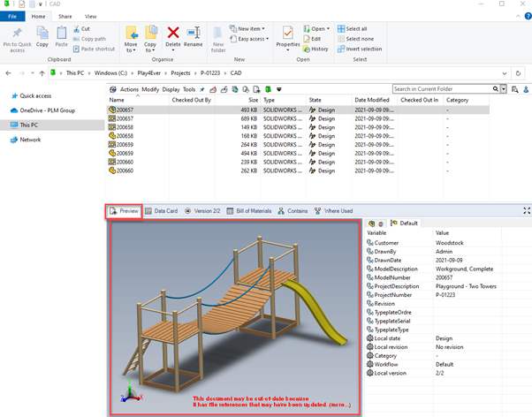Switch to the Where Used tab
This screenshot has height=417, width=532.
click(x=333, y=211)
